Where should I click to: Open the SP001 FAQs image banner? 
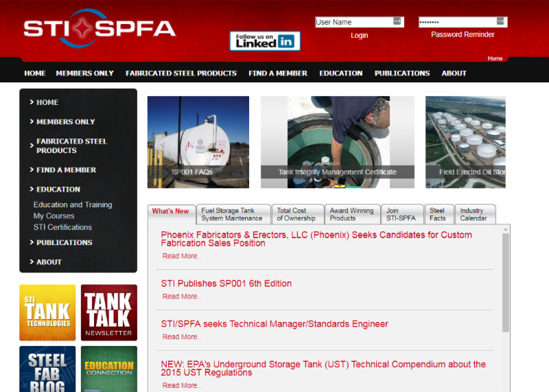tap(198, 142)
